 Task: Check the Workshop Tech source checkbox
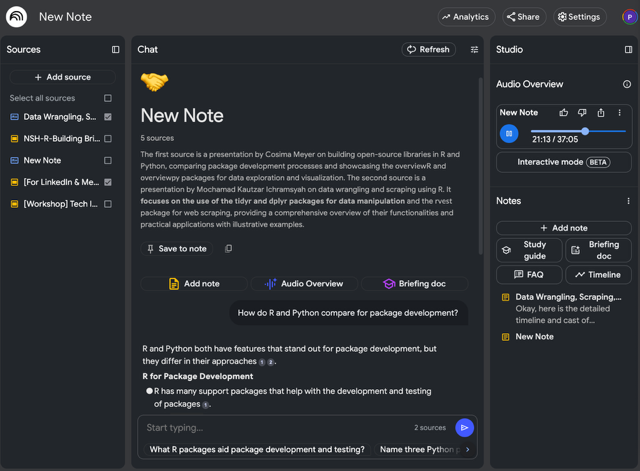coord(108,204)
